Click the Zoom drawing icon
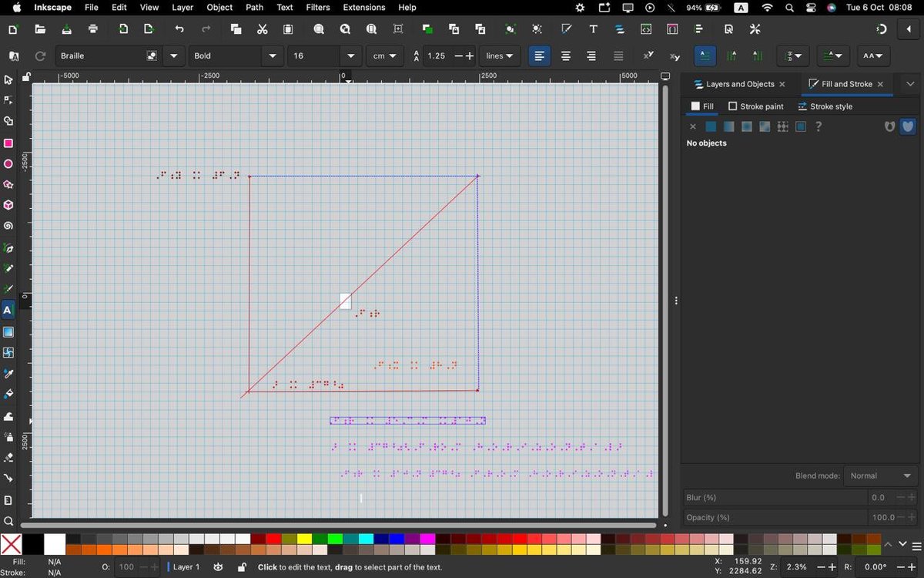 (x=345, y=29)
